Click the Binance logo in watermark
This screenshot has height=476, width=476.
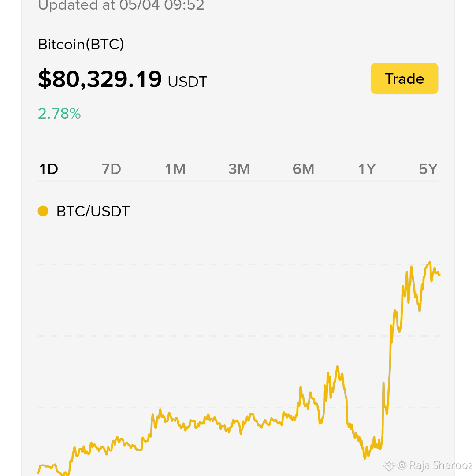click(389, 465)
